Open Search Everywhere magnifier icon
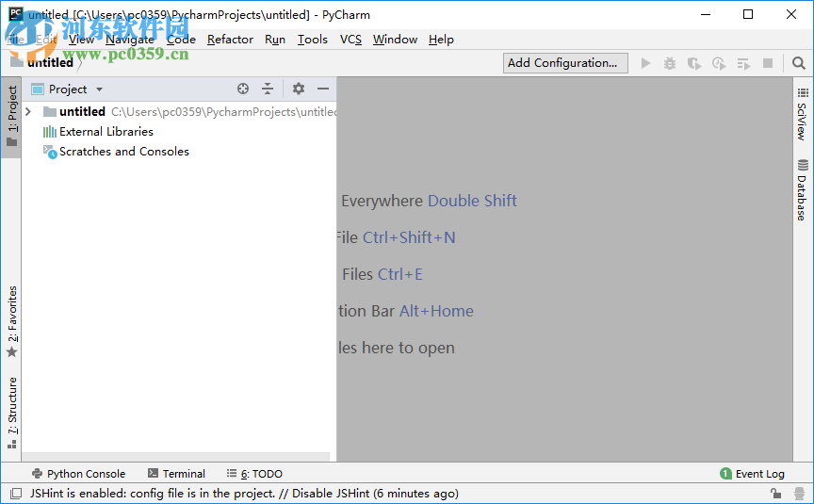 [799, 63]
